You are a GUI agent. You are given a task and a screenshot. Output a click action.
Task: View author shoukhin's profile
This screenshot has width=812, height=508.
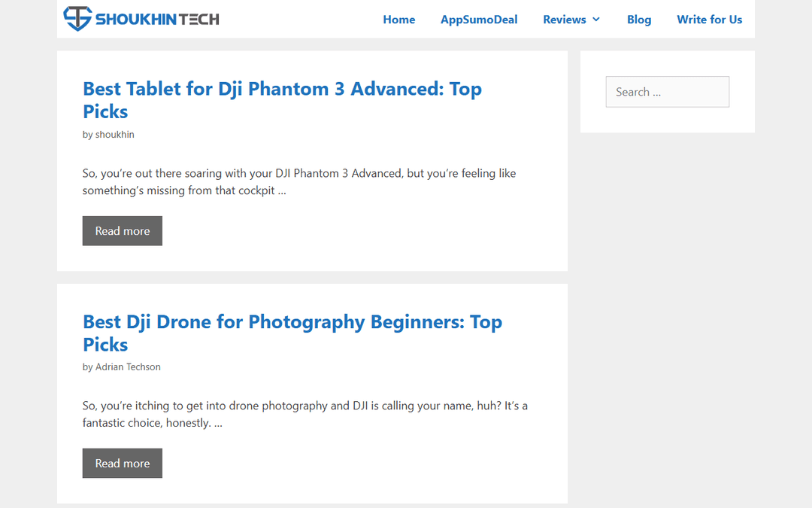[x=114, y=134]
